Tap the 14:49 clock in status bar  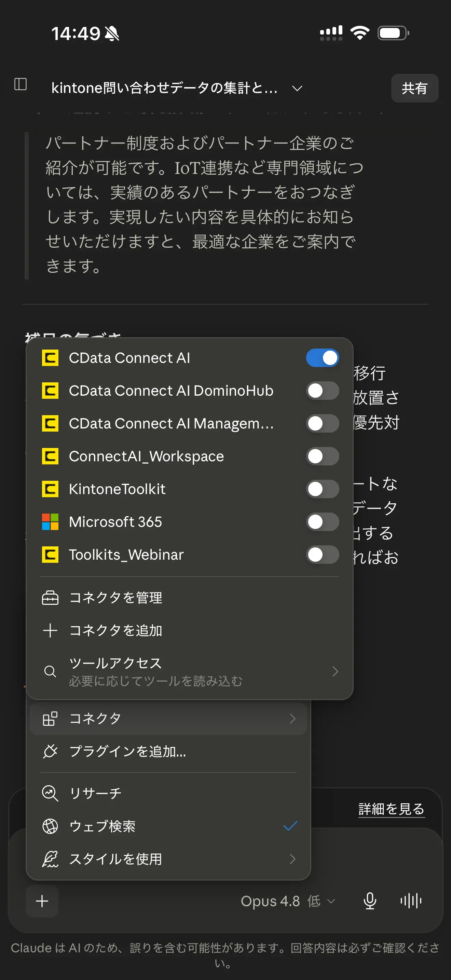click(x=76, y=33)
